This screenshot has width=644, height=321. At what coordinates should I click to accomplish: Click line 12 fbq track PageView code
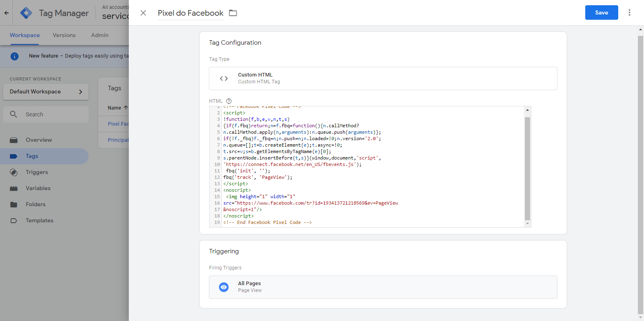(x=258, y=177)
